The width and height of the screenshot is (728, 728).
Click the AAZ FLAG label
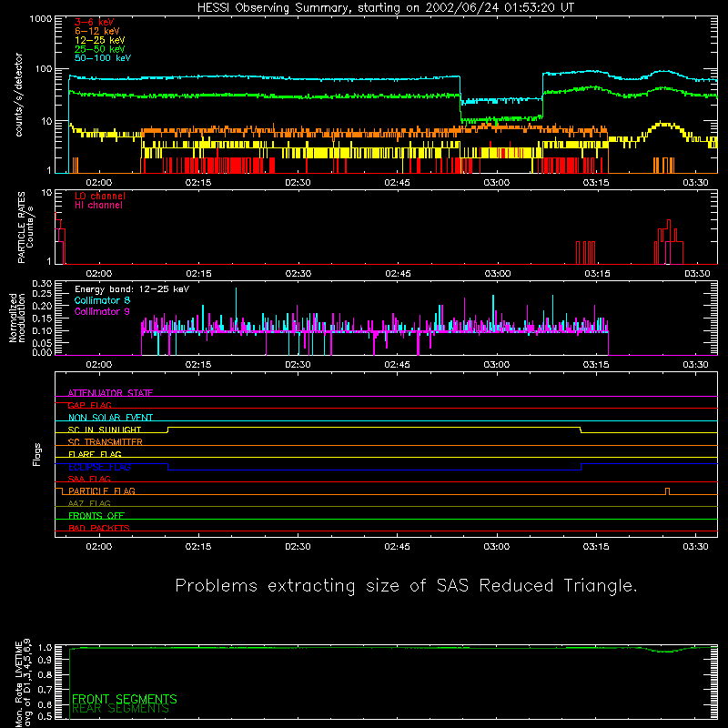click(x=89, y=503)
